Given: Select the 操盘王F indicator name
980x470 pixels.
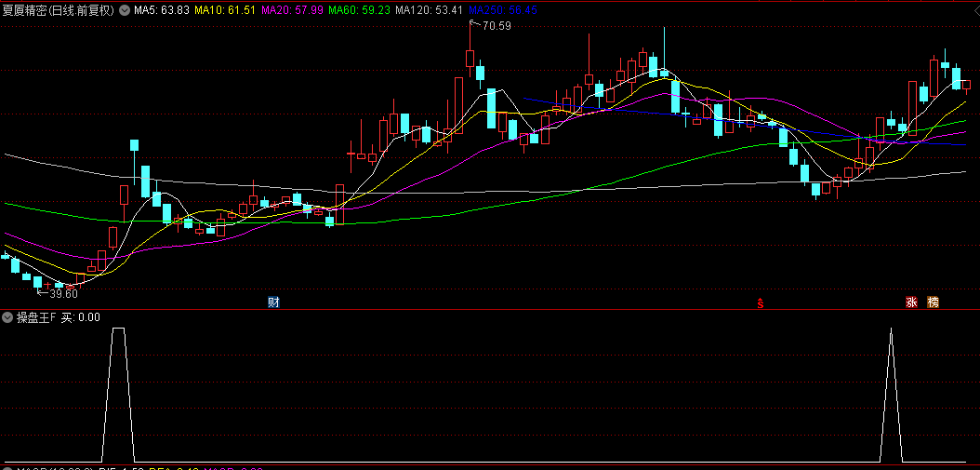Looking at the screenshot, I should click(35, 317).
